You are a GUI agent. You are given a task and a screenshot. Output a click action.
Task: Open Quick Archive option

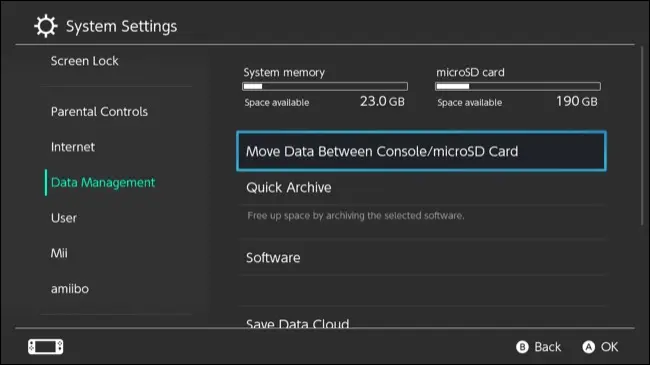coord(421,187)
